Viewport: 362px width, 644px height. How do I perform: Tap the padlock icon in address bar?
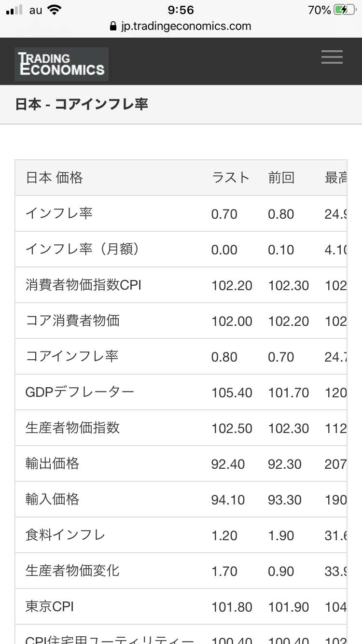coord(113,26)
